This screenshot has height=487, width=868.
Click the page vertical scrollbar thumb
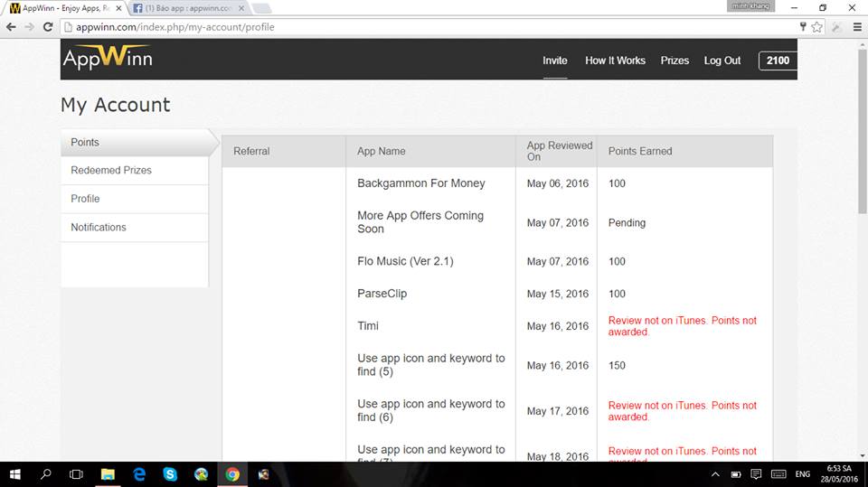[x=863, y=131]
